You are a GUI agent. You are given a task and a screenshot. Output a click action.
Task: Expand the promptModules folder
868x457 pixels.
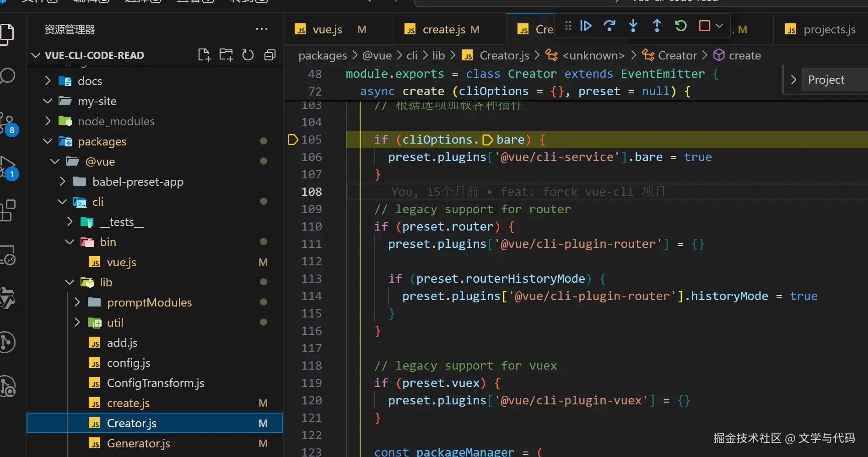click(149, 302)
